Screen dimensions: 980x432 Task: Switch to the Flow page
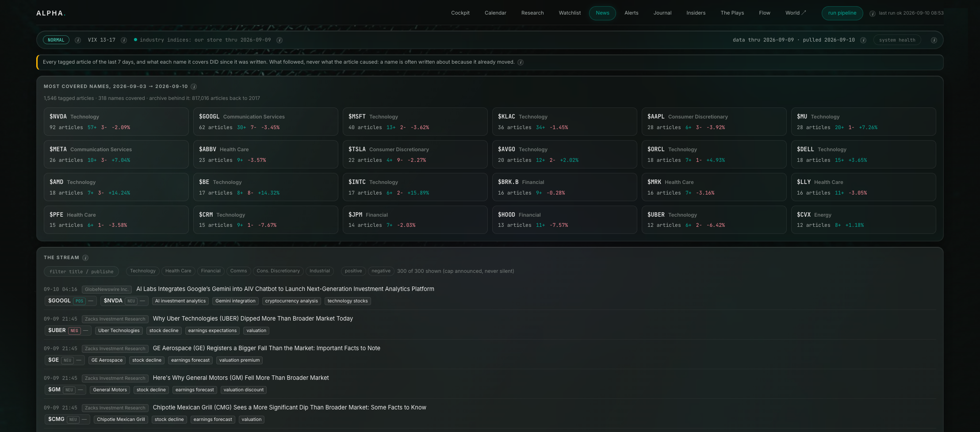tap(765, 13)
